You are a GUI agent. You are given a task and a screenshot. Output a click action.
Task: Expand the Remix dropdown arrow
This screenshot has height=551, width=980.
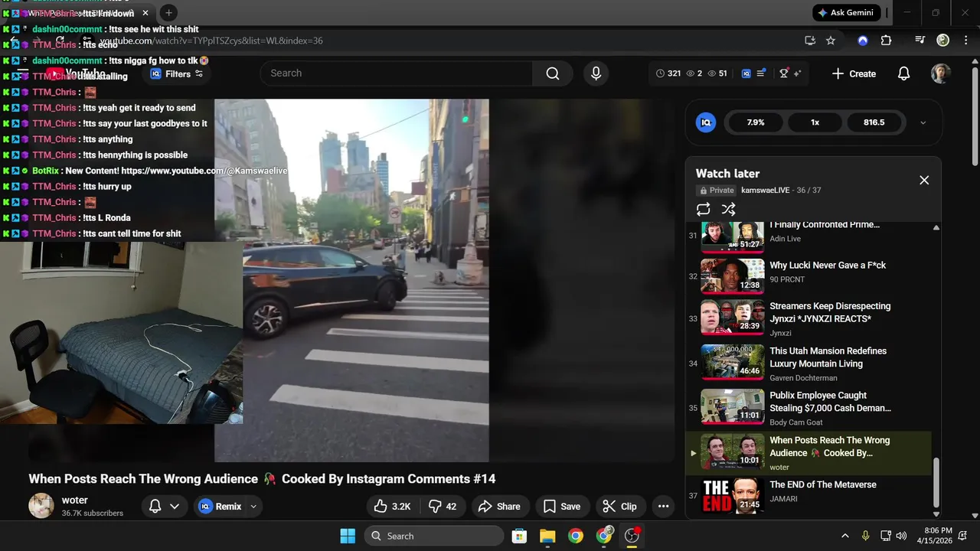coord(253,506)
